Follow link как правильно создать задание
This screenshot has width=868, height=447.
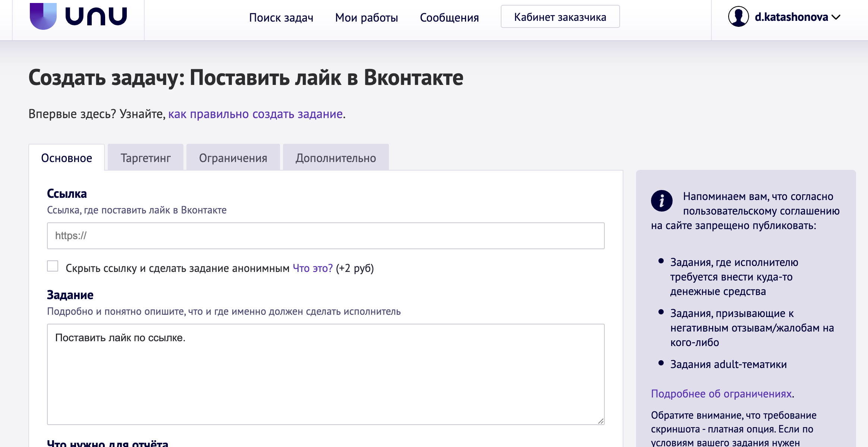pyautogui.click(x=255, y=114)
